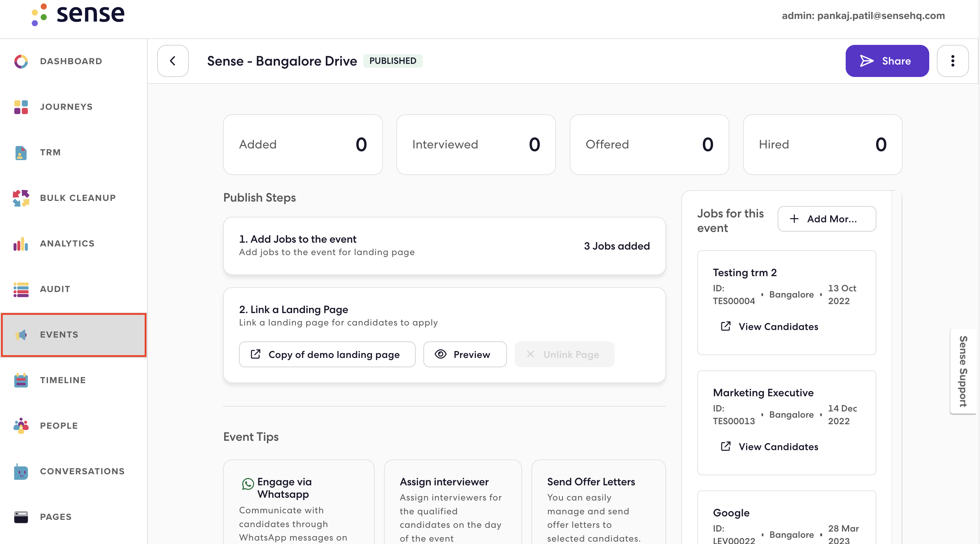Open Bulk Cleanup section
The image size is (980, 544).
pyautogui.click(x=74, y=198)
